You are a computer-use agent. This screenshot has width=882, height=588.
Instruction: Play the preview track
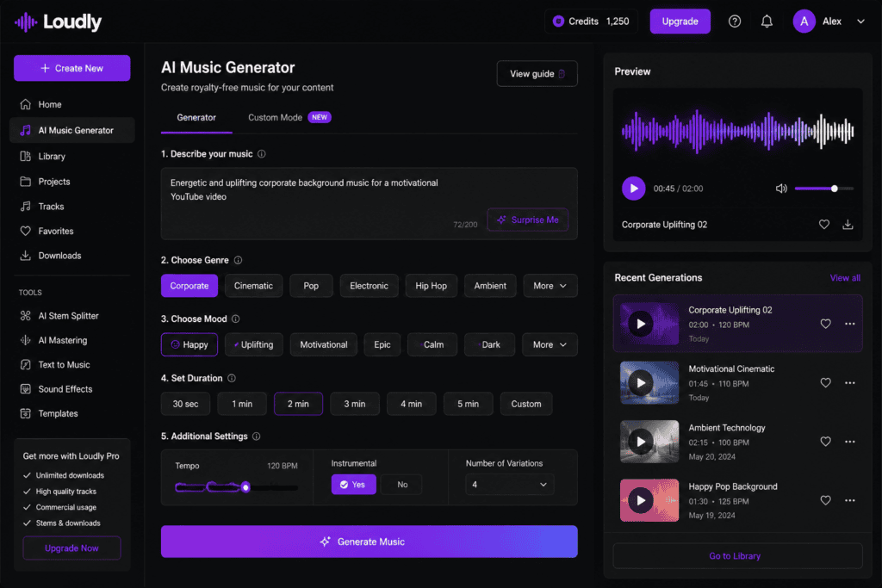pos(633,189)
